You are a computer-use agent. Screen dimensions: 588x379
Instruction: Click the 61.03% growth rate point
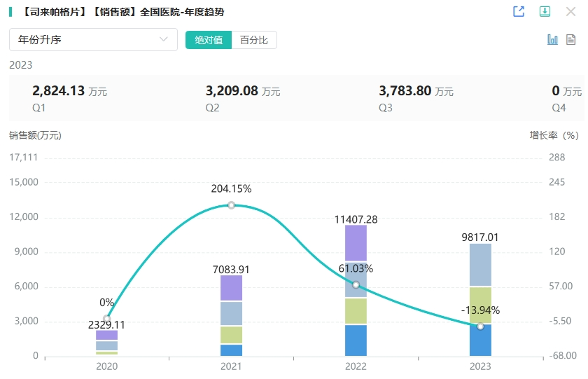(x=356, y=284)
